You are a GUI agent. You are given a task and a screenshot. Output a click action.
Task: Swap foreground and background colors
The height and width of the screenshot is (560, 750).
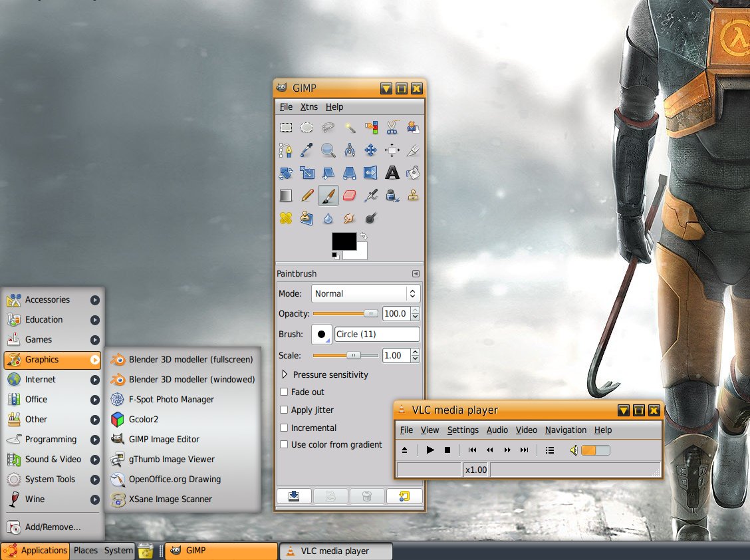coord(364,236)
